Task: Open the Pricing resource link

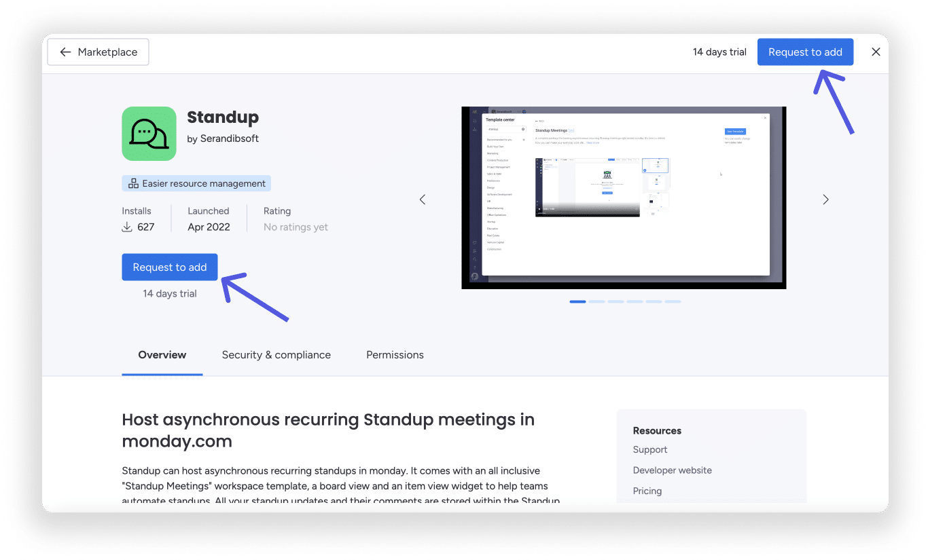Action: 647,491
